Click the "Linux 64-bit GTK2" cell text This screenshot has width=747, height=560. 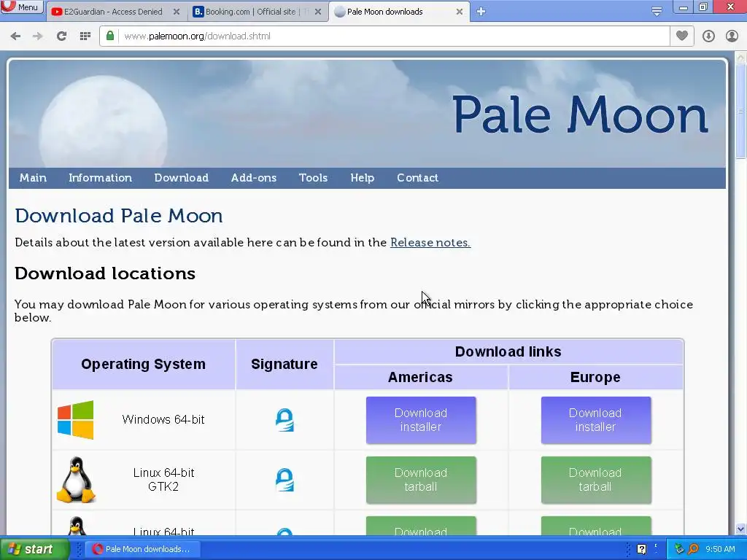pos(163,480)
